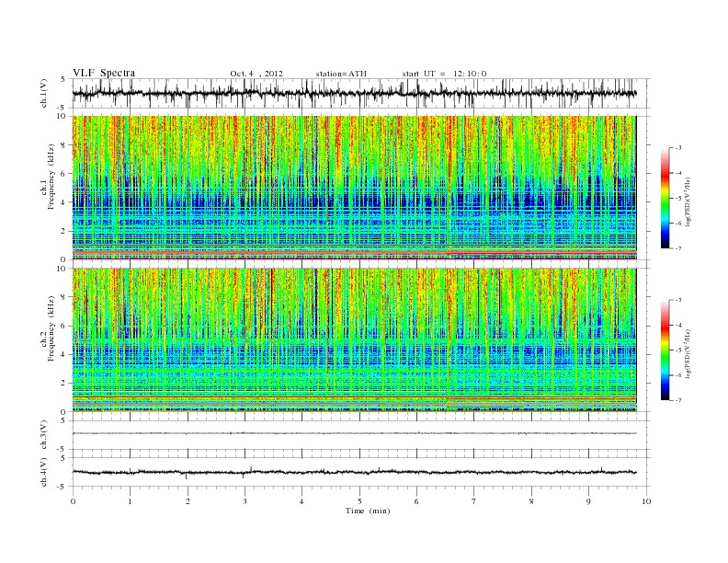Click the "station=ATH" header label

click(341, 74)
